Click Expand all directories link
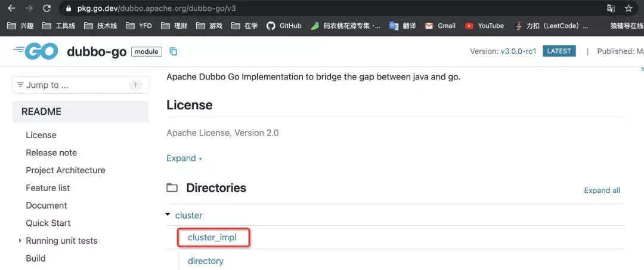 coord(602,191)
